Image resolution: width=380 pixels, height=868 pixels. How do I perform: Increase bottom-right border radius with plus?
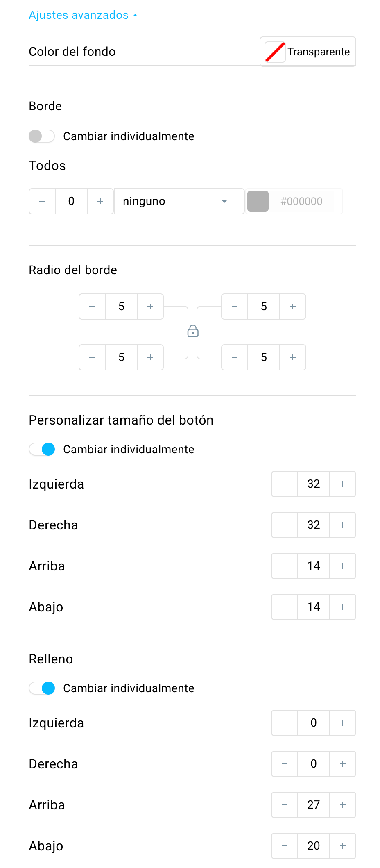(x=293, y=357)
